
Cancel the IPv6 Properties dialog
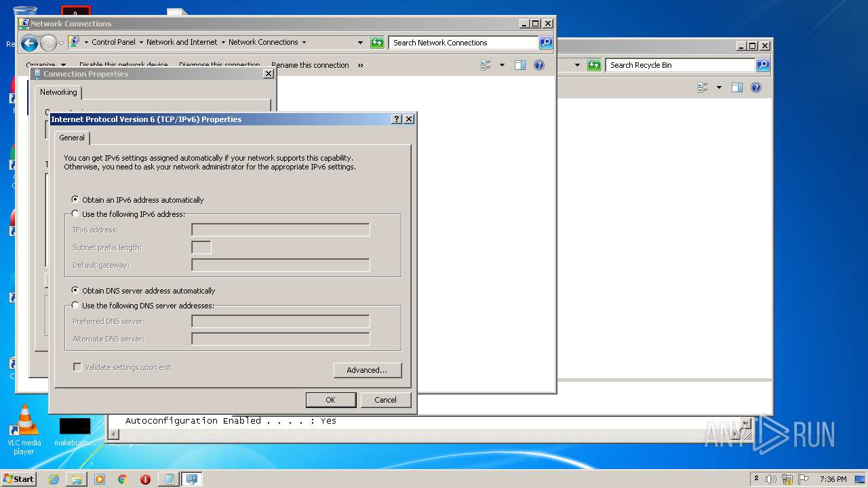385,400
